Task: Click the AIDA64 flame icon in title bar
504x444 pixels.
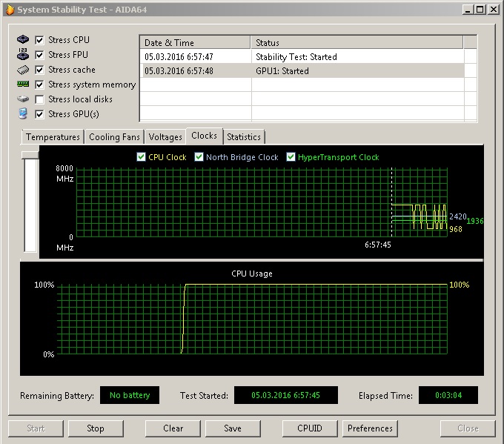Action: (10, 10)
